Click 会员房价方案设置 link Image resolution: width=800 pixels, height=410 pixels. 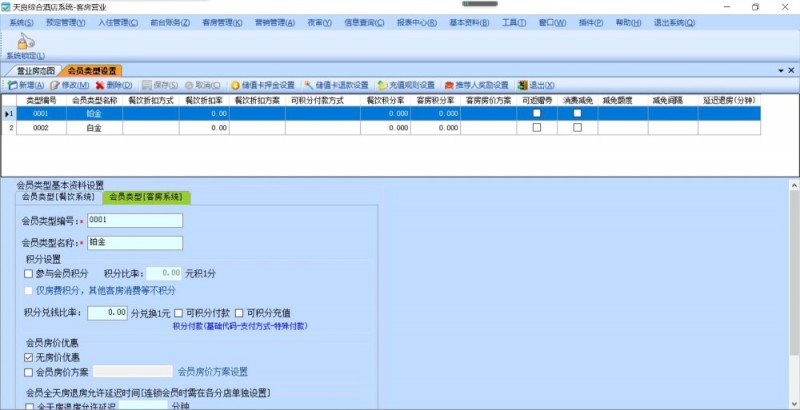[213, 372]
